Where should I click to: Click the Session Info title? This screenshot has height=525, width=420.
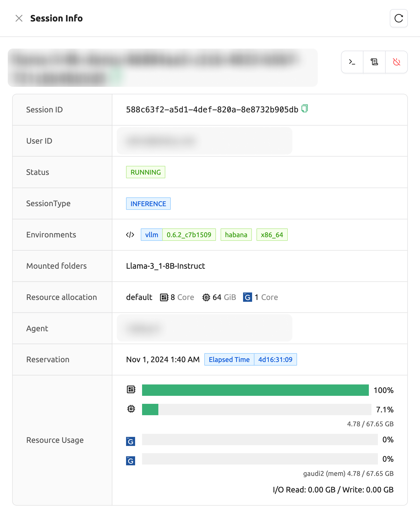click(x=57, y=18)
